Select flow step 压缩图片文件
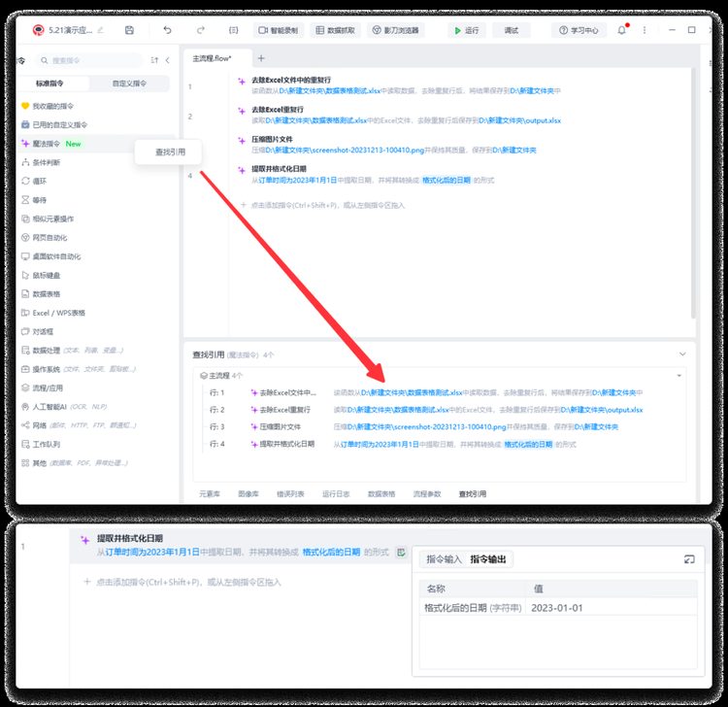This screenshot has width=728, height=707. 272,139
